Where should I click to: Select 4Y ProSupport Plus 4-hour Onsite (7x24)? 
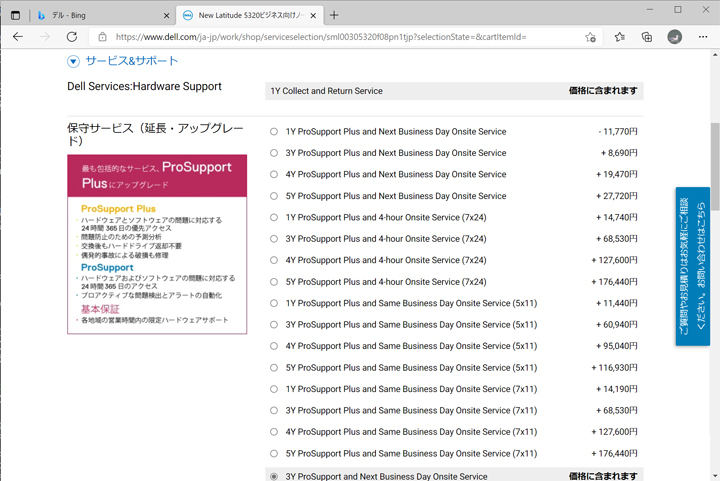[274, 260]
